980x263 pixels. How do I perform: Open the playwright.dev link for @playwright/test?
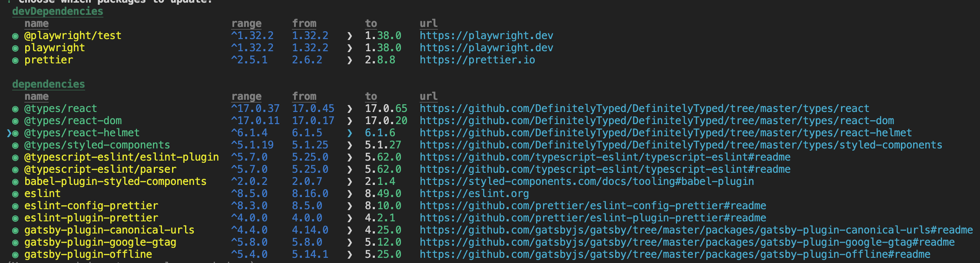click(x=486, y=36)
